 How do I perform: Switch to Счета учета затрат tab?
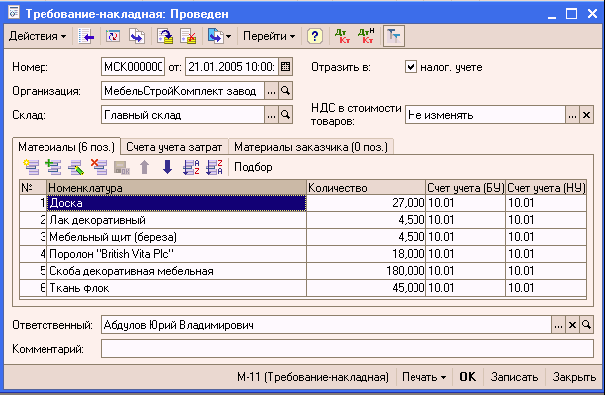click(x=174, y=147)
